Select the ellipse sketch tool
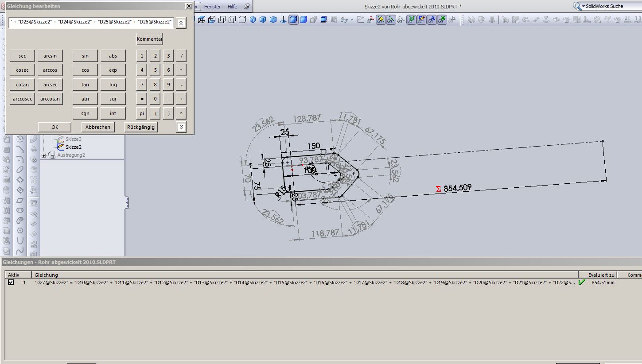This screenshot has height=364, width=642. tap(20, 170)
